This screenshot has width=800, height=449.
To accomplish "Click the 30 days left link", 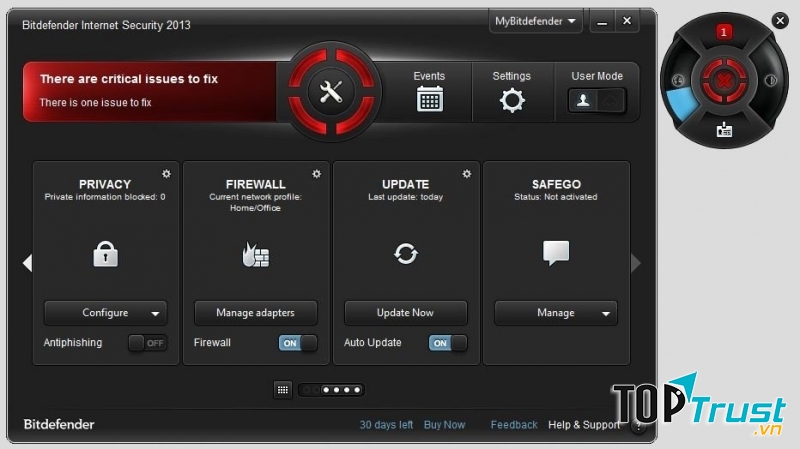I will pyautogui.click(x=386, y=425).
